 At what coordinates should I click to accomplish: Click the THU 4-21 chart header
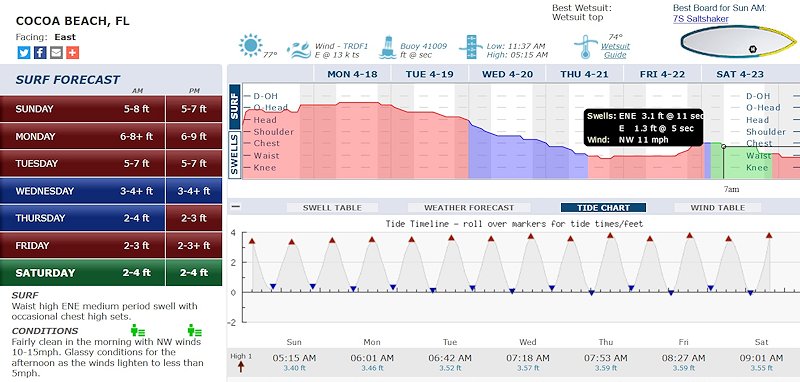584,74
